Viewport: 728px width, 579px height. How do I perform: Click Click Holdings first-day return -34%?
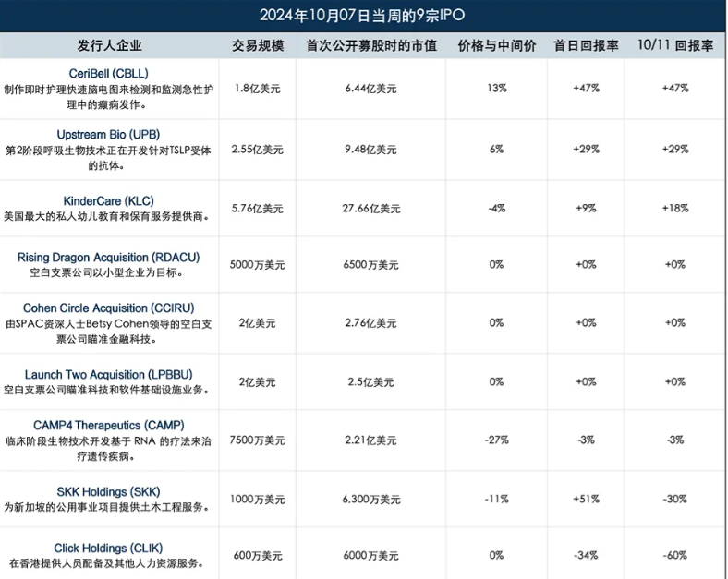click(x=586, y=555)
